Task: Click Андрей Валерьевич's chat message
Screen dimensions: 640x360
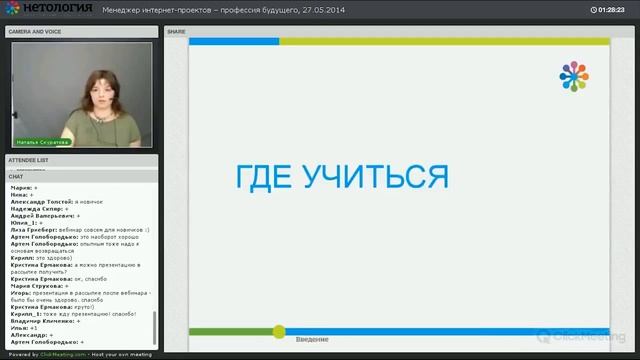Action: pyautogui.click(x=45, y=216)
